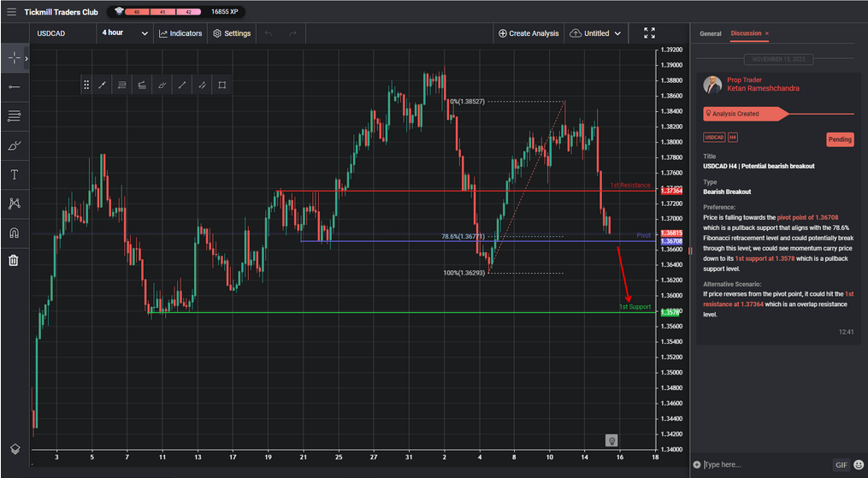
Task: Select the blue Pivot line
Action: coord(478,241)
